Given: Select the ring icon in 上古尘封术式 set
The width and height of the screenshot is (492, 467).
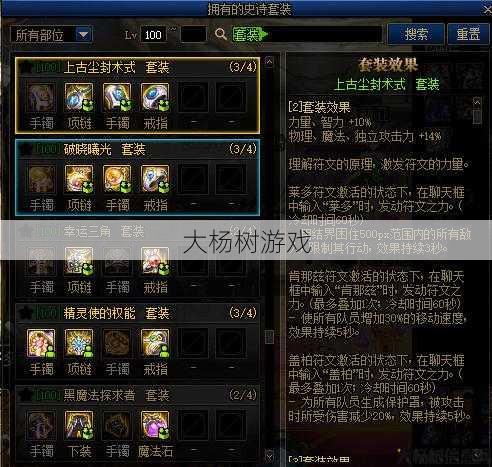Looking at the screenshot, I should click(155, 97).
